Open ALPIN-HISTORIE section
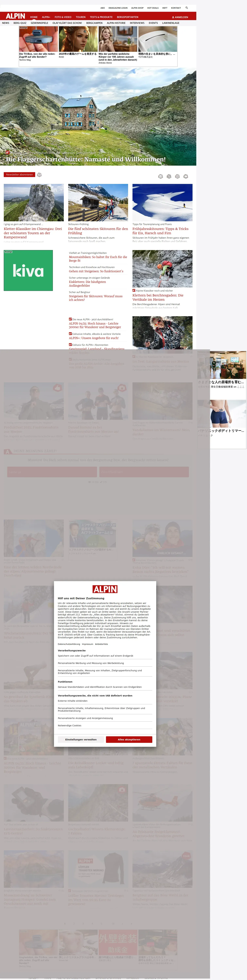The width and height of the screenshot is (247, 980). click(116, 23)
